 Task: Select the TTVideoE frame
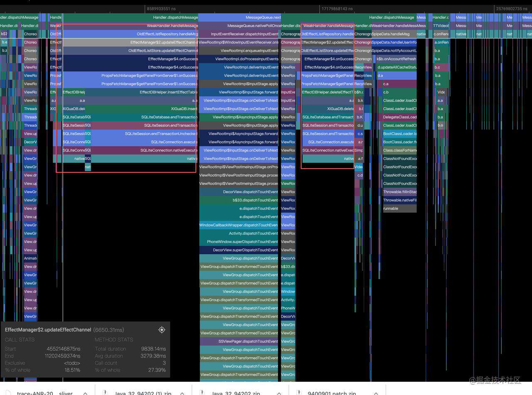coord(441,26)
